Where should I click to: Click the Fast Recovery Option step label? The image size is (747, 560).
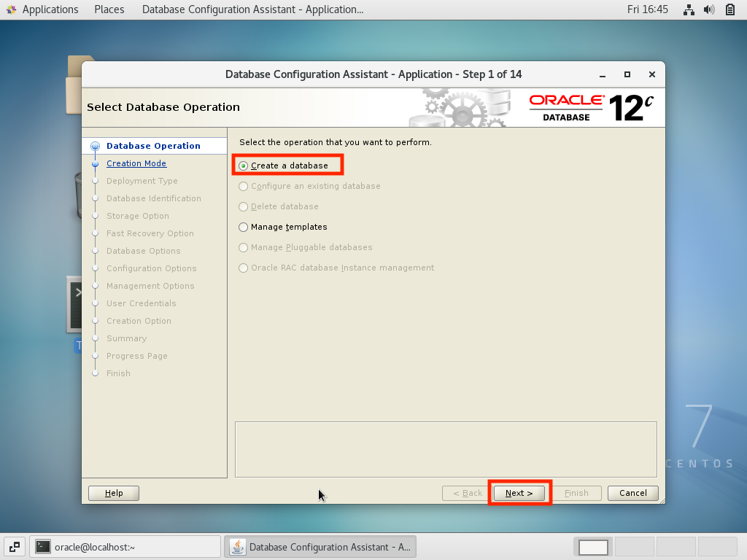[150, 233]
